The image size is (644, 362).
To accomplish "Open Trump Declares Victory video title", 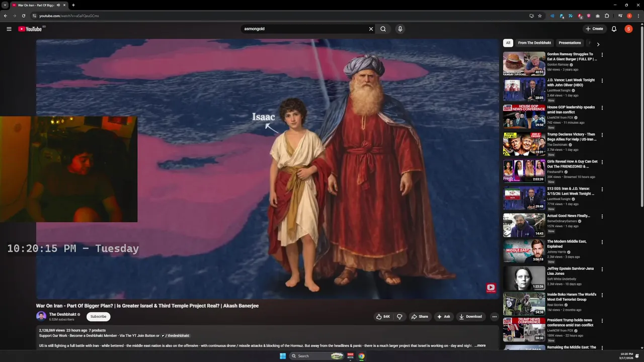I will pyautogui.click(x=572, y=137).
